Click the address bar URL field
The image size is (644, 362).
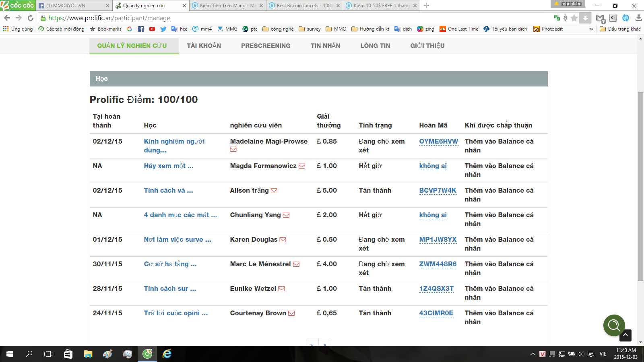296,18
